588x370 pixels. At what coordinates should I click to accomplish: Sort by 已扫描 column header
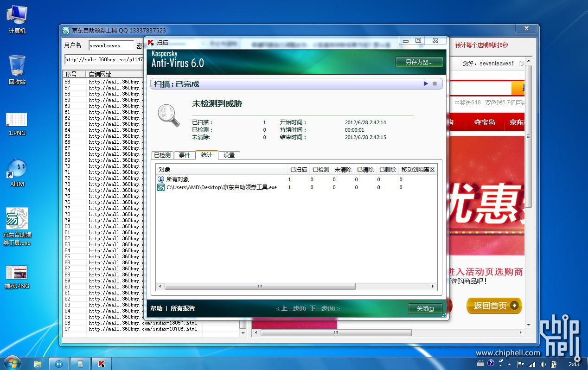[x=298, y=169]
